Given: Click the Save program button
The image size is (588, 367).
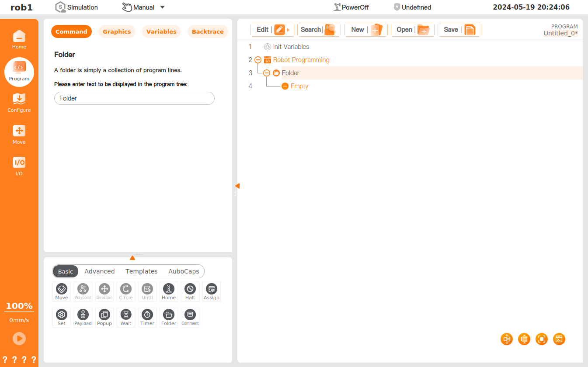Looking at the screenshot, I should pos(459,30).
